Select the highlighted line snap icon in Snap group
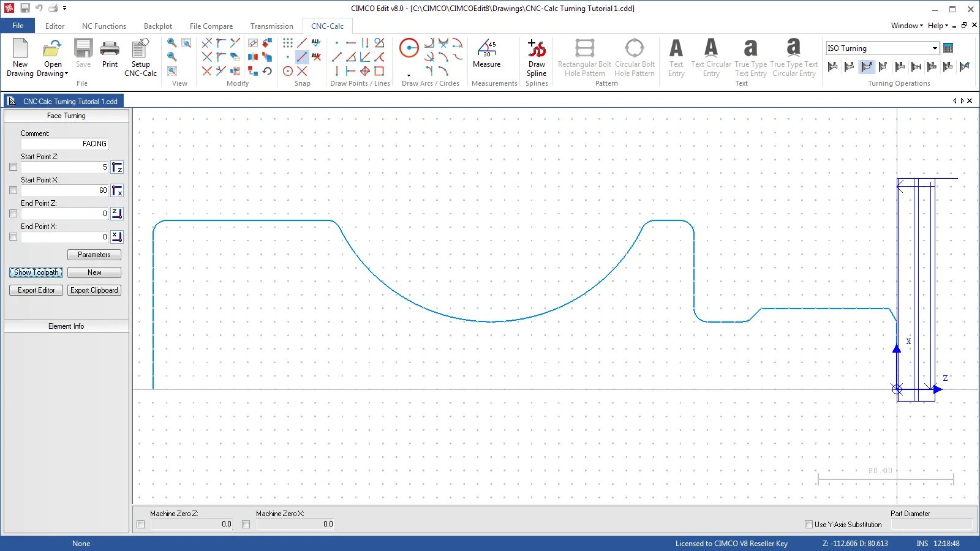Image resolution: width=980 pixels, height=551 pixels. point(302,57)
